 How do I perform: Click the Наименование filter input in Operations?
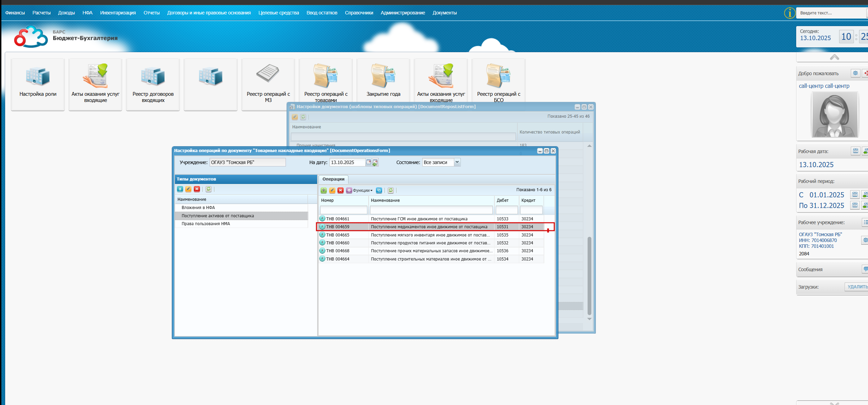431,210
